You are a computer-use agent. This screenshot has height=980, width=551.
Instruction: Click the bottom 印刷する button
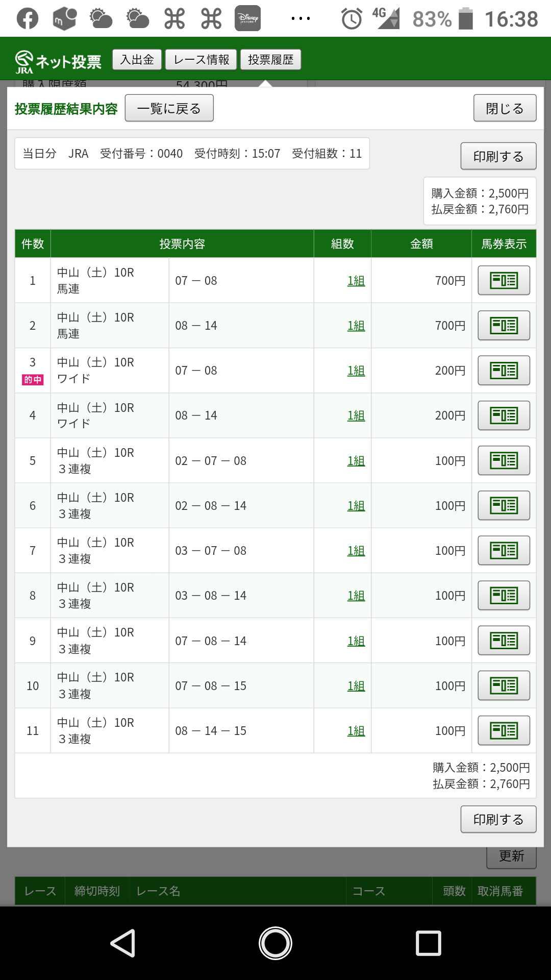pyautogui.click(x=498, y=819)
